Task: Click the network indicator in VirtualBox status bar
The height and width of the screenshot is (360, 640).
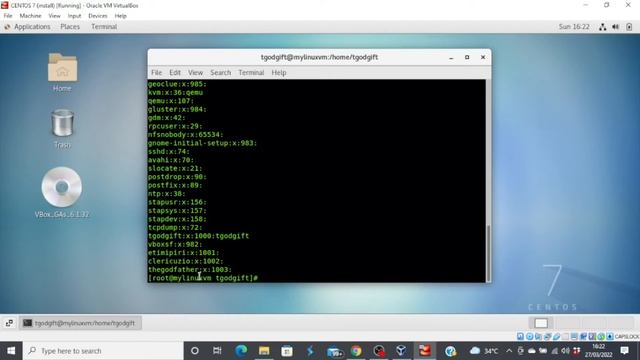Action: pos(547,336)
